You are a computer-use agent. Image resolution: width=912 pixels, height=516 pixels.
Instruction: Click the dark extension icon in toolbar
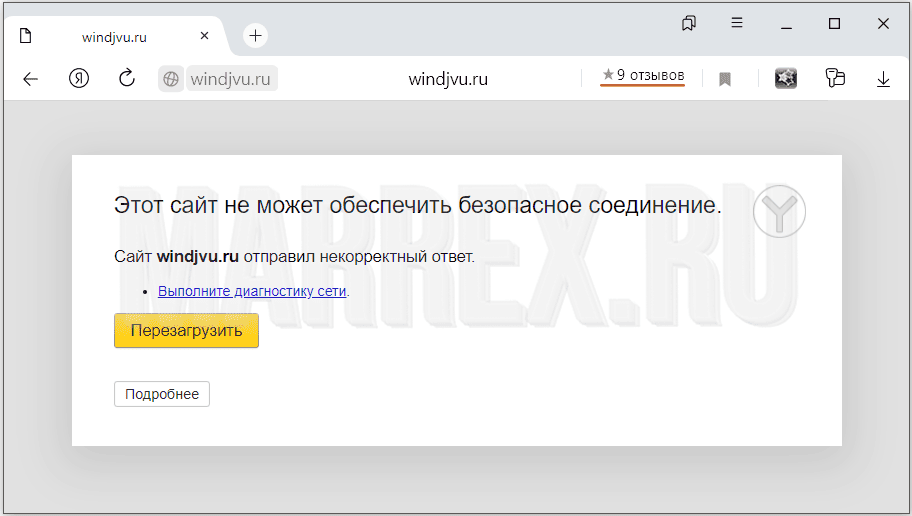click(x=786, y=78)
